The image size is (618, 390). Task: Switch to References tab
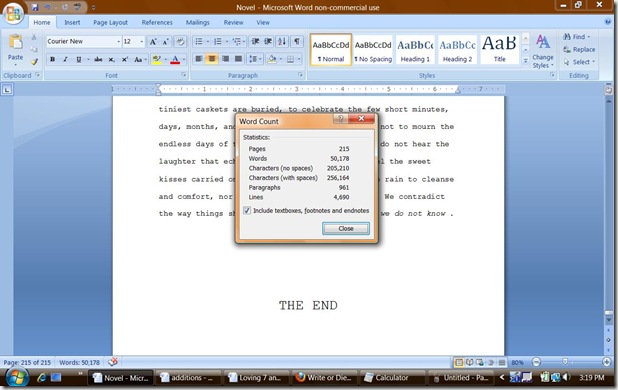(x=157, y=22)
